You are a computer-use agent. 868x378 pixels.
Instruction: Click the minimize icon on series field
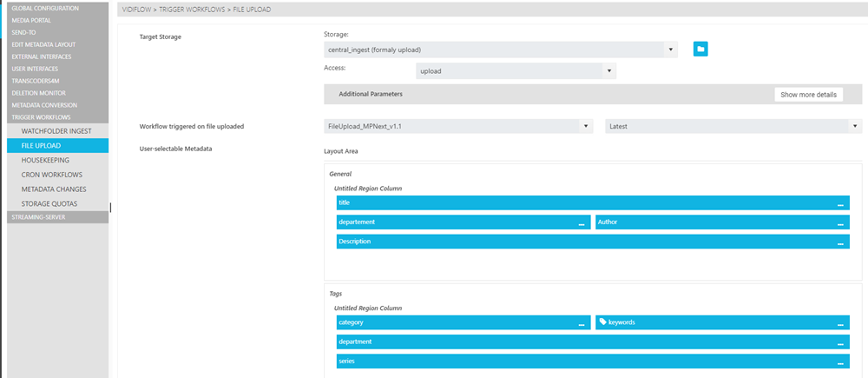[840, 362]
